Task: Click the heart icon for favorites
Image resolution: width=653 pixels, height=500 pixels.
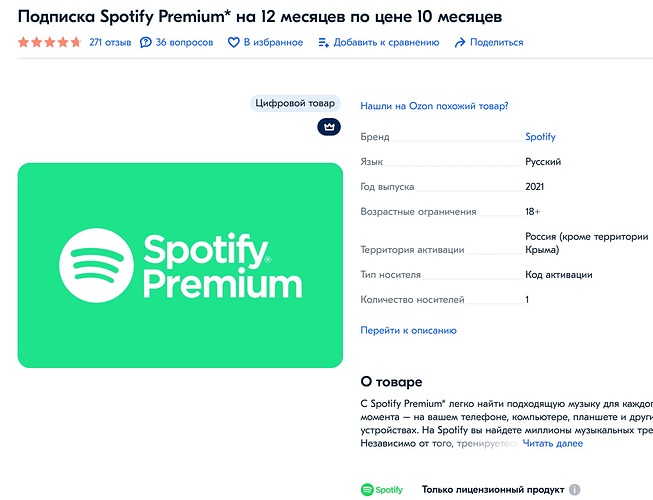Action: (234, 42)
